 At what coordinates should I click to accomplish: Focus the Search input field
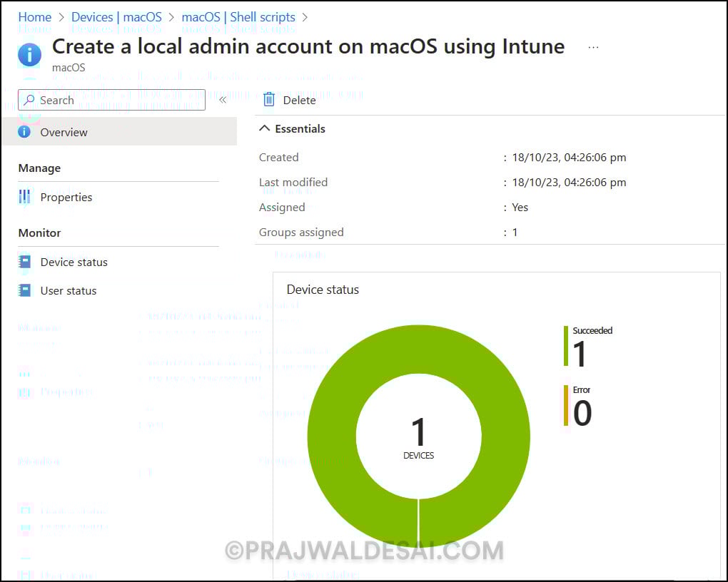[x=111, y=100]
